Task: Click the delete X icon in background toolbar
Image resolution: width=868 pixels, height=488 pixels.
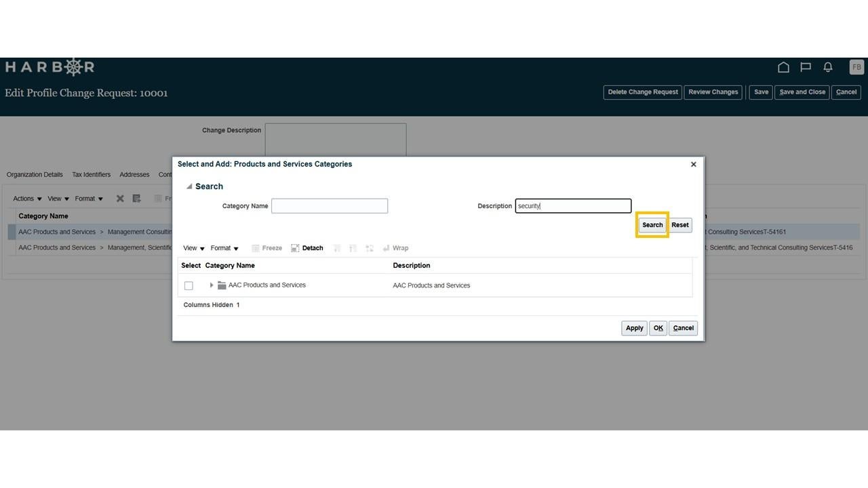Action: tap(120, 199)
